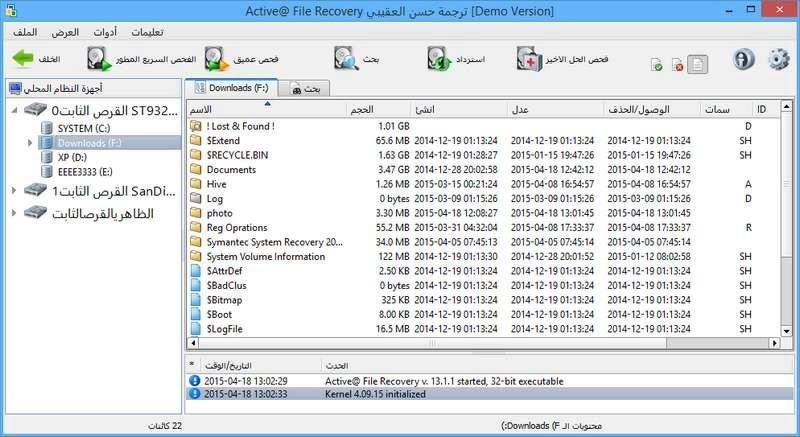Expand the SanDisk fixed disk node

pos(14,191)
